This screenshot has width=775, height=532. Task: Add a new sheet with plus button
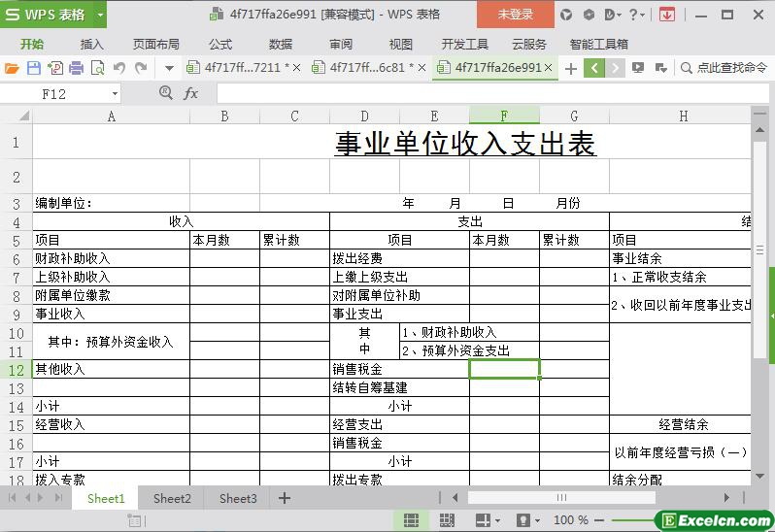pyautogui.click(x=285, y=498)
